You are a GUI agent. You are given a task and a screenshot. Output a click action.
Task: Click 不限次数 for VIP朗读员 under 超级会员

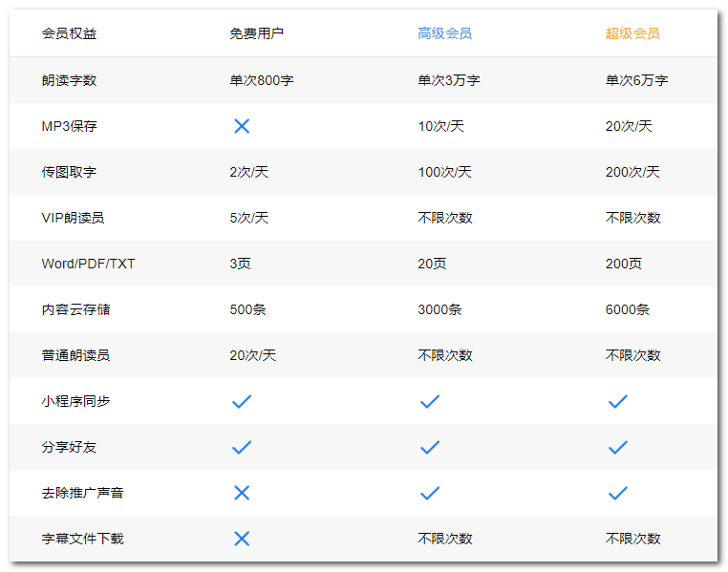pyautogui.click(x=632, y=218)
